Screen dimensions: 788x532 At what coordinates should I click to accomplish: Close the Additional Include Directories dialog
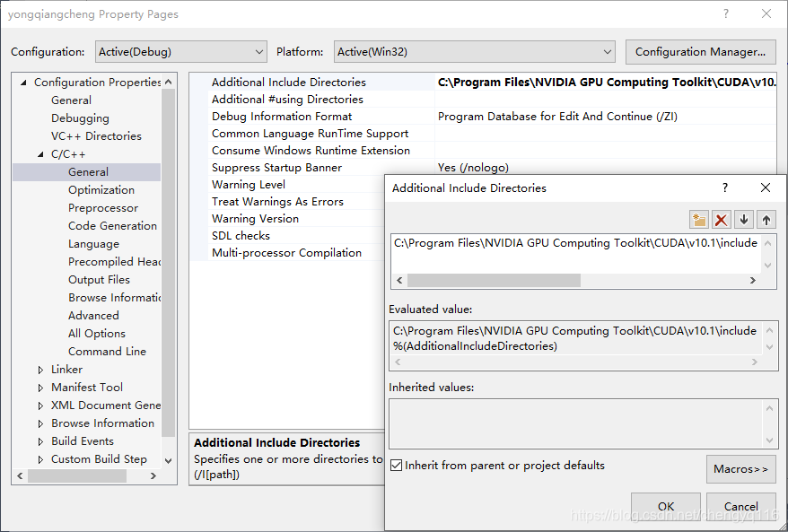click(x=766, y=188)
